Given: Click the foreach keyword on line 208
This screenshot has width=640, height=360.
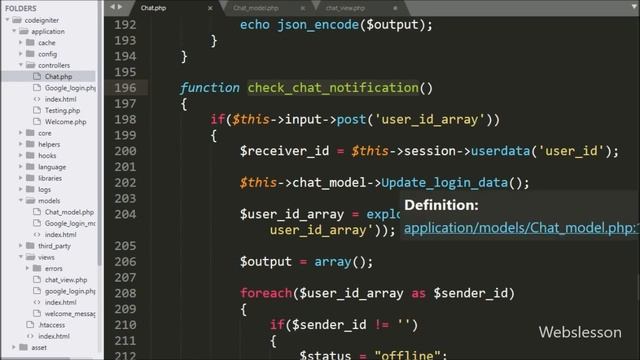Looking at the screenshot, I should [x=266, y=293].
